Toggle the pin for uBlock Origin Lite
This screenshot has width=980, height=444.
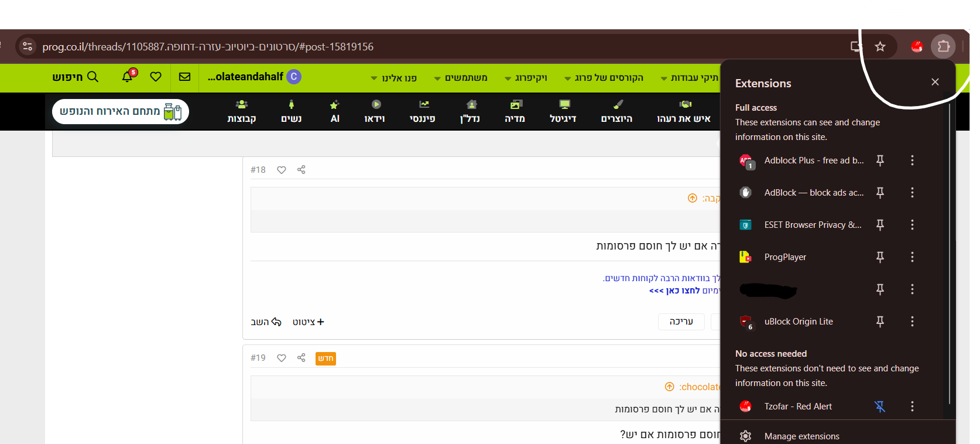(x=880, y=322)
